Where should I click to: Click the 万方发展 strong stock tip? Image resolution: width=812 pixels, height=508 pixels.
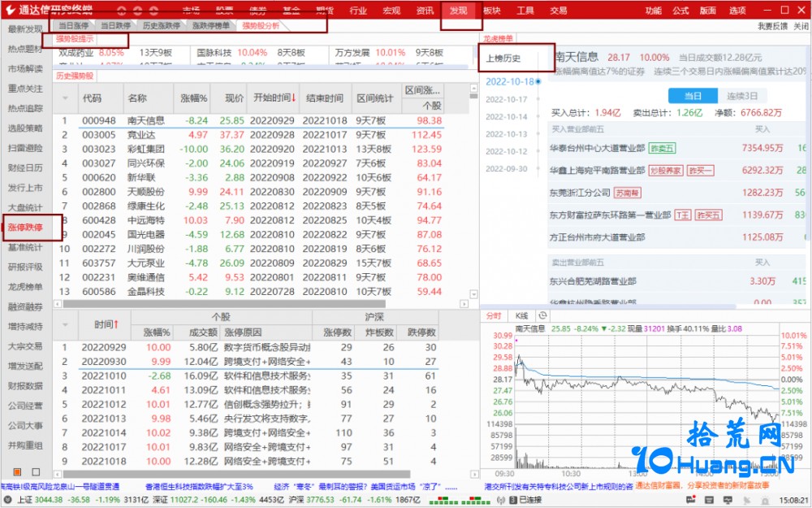[x=352, y=53]
